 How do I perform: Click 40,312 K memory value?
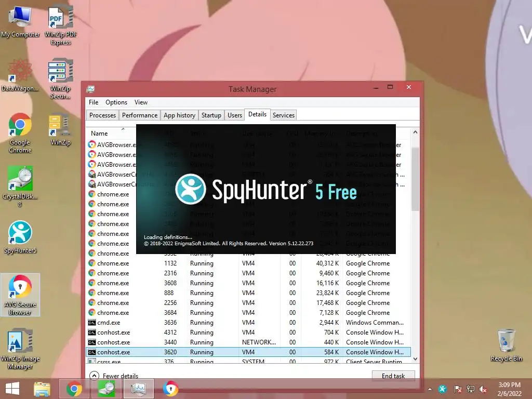[327, 263]
